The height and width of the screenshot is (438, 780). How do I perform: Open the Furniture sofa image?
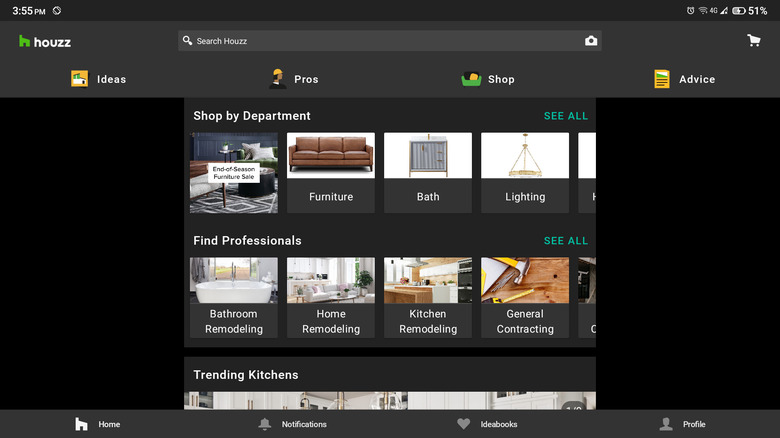click(x=331, y=155)
